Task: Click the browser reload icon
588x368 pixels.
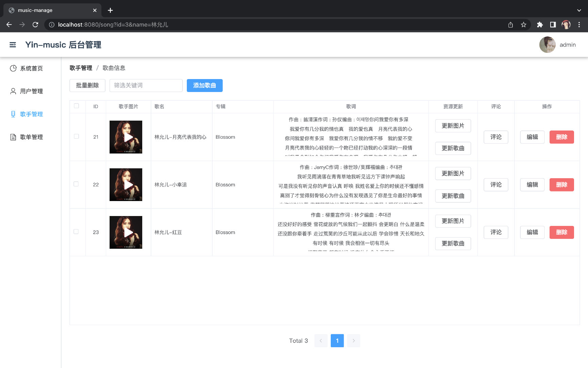Action: [35, 25]
